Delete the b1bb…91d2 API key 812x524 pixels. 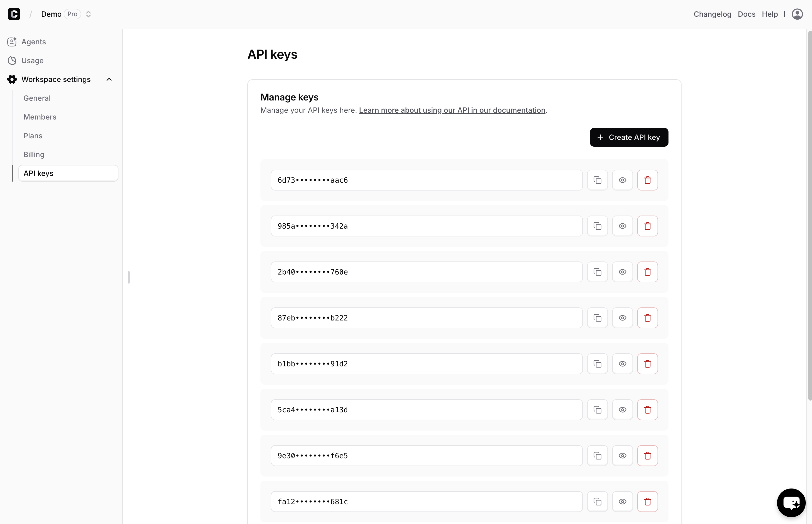[647, 364]
